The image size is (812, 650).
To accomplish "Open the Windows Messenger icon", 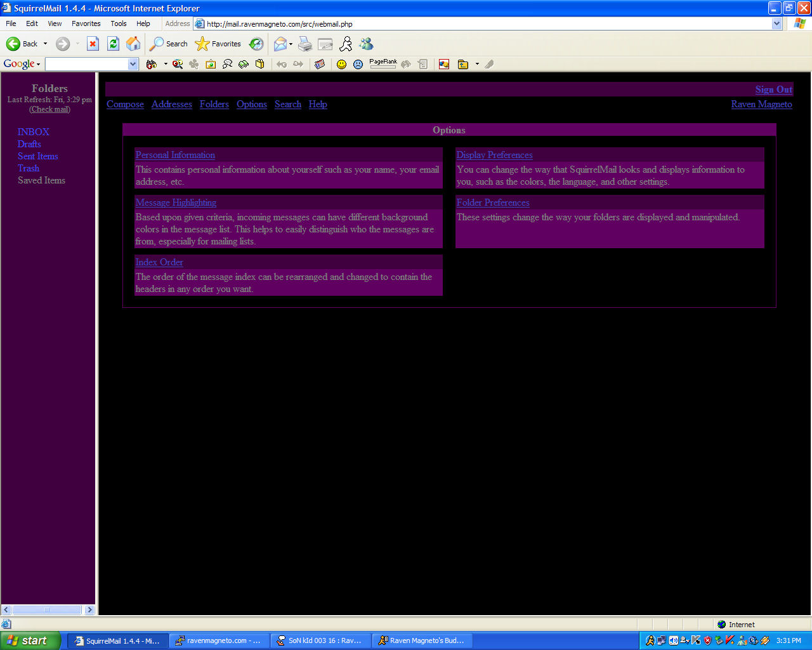I will (x=366, y=44).
